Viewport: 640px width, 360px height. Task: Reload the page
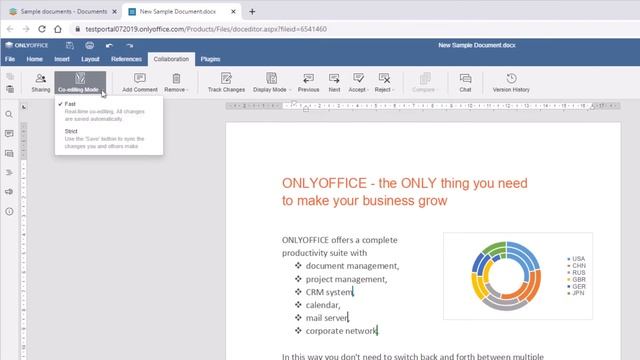pyautogui.click(x=42, y=29)
